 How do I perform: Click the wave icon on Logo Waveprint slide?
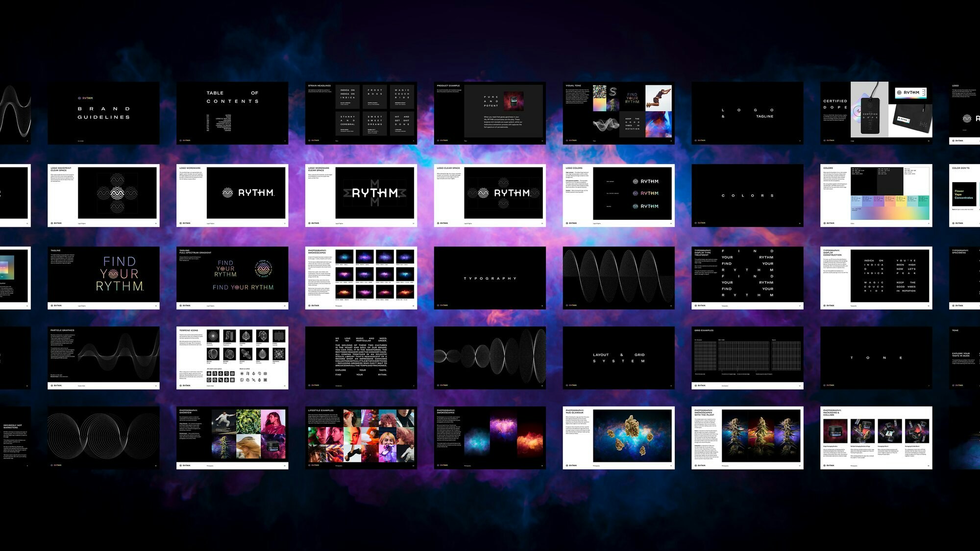(117, 193)
